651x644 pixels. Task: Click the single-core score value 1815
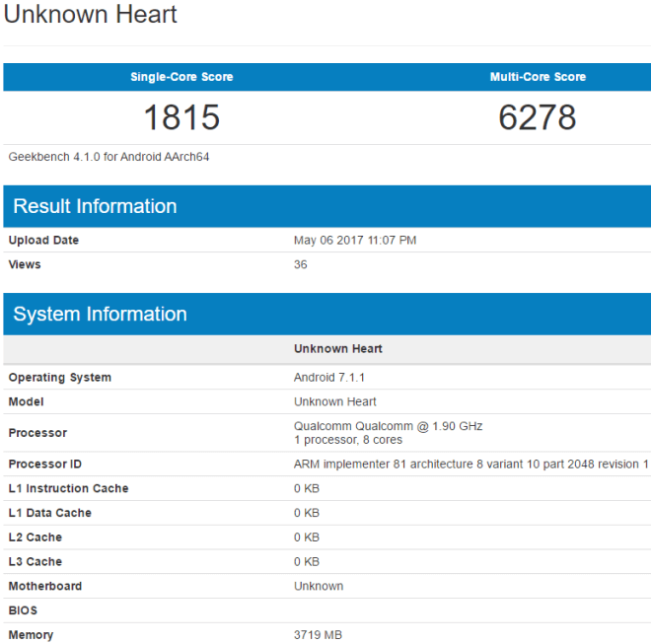pos(181,117)
